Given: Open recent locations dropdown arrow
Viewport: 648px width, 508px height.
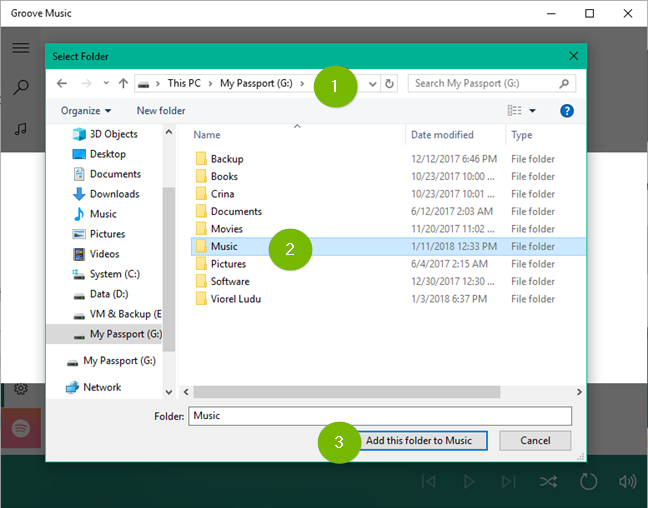Looking at the screenshot, I should pyautogui.click(x=106, y=83).
